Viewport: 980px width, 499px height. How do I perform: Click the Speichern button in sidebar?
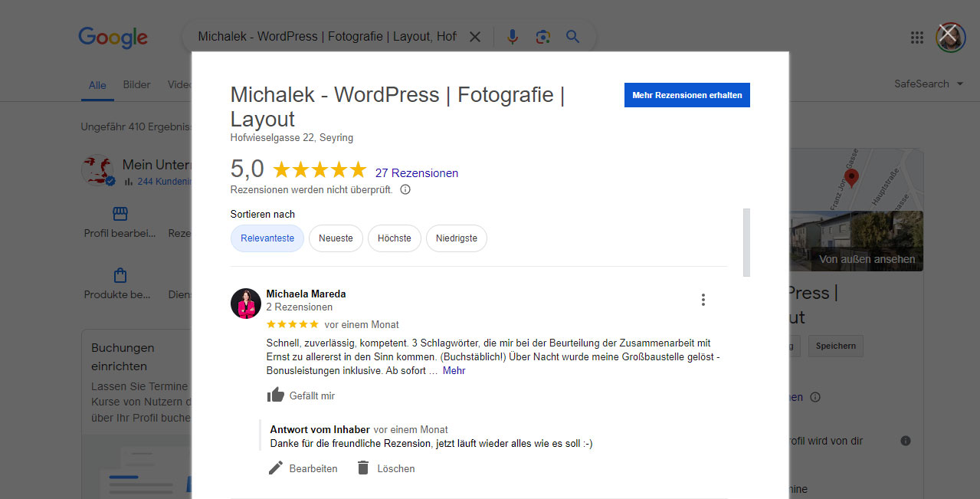pos(835,346)
